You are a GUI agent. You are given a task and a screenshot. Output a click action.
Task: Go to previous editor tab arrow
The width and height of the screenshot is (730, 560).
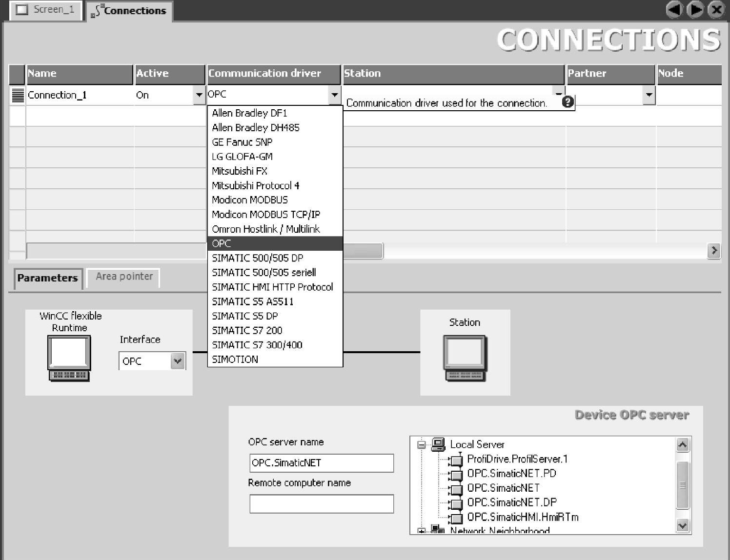click(674, 9)
